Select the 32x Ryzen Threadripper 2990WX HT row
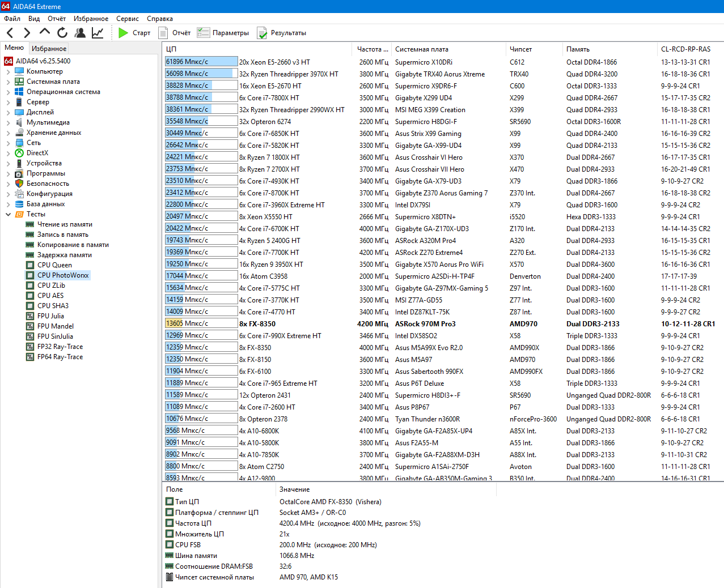This screenshot has width=724, height=588. (x=442, y=109)
